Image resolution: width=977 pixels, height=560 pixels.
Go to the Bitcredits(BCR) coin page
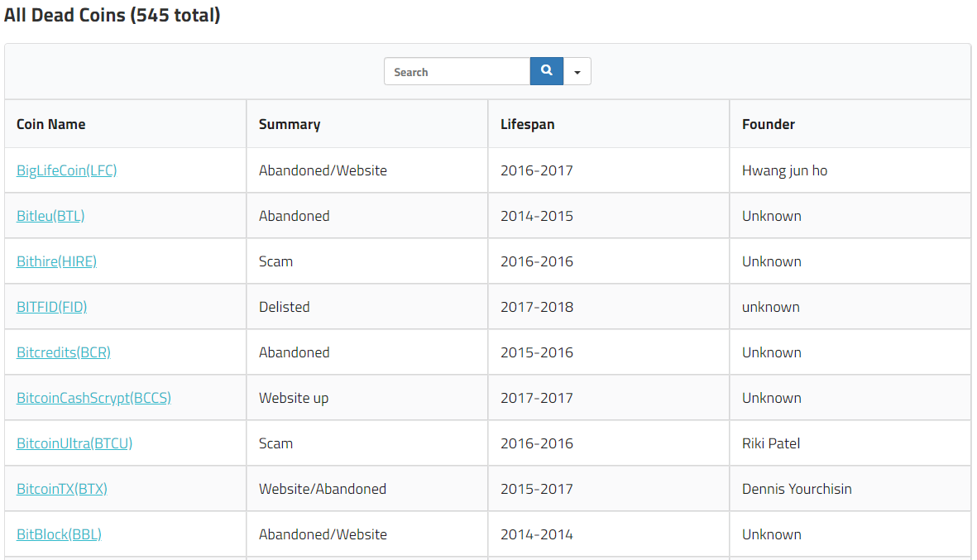[64, 352]
